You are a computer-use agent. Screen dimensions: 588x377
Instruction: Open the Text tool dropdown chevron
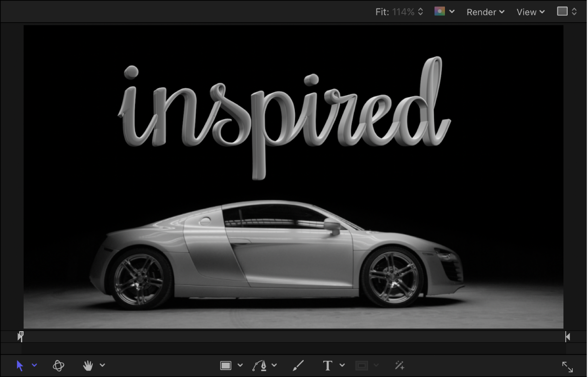point(342,365)
